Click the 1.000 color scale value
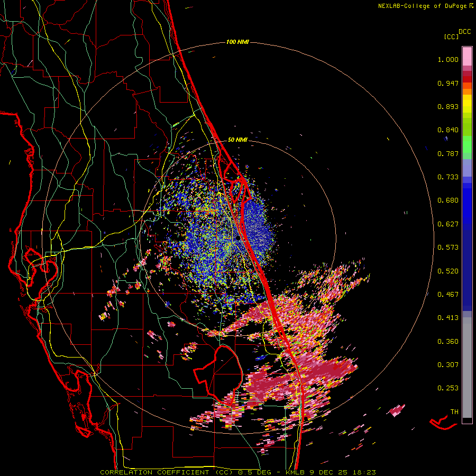476x476 pixels. click(448, 59)
